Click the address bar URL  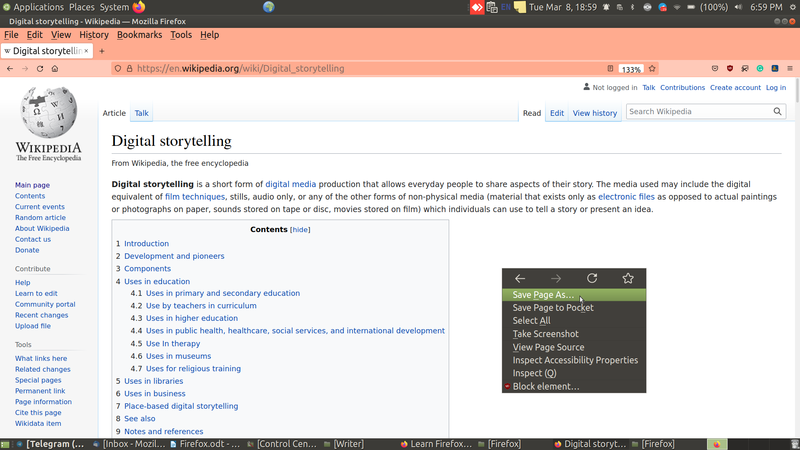pyautogui.click(x=241, y=68)
